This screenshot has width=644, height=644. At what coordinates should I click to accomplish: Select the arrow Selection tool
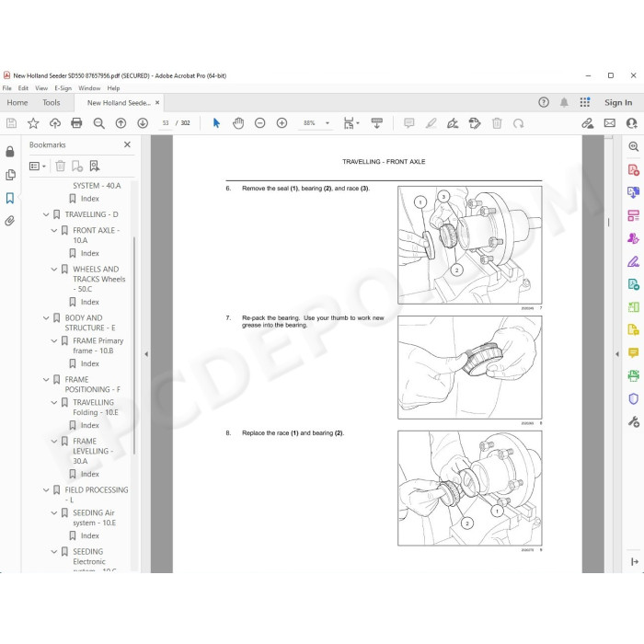tap(216, 123)
